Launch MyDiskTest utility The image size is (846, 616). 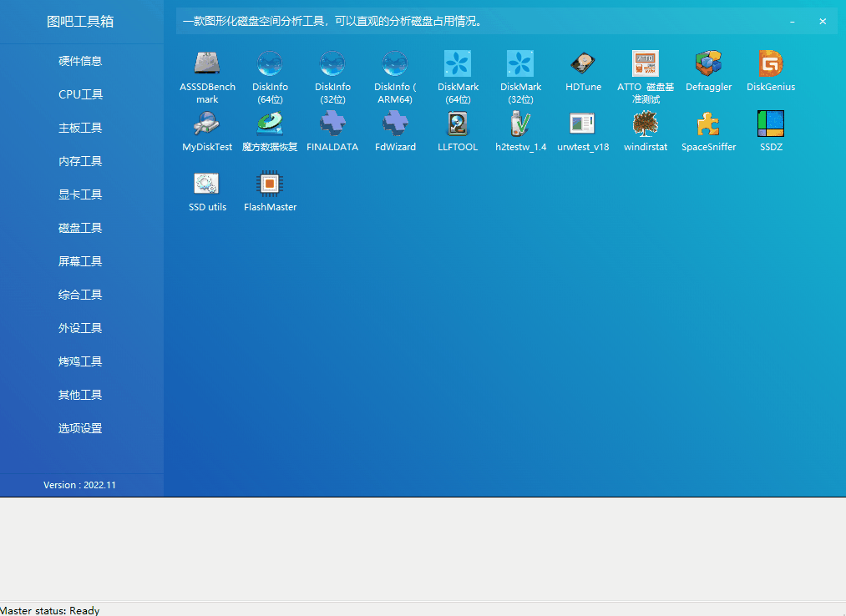(x=207, y=124)
